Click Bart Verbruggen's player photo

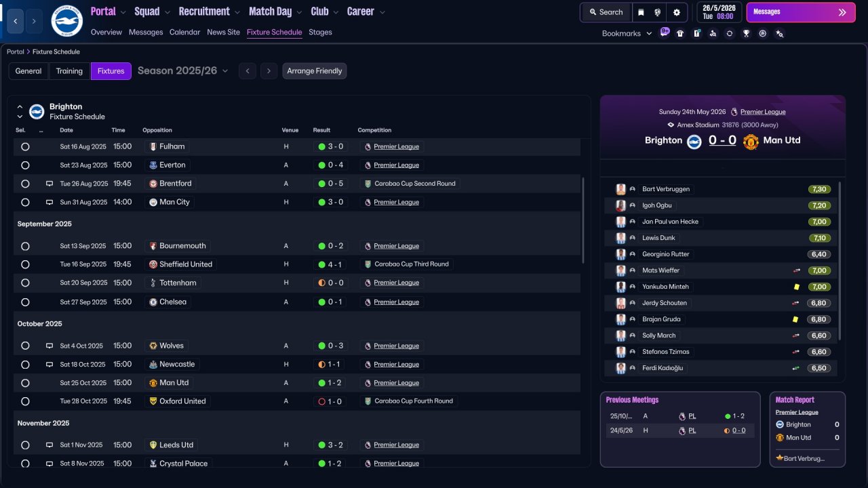click(x=620, y=189)
